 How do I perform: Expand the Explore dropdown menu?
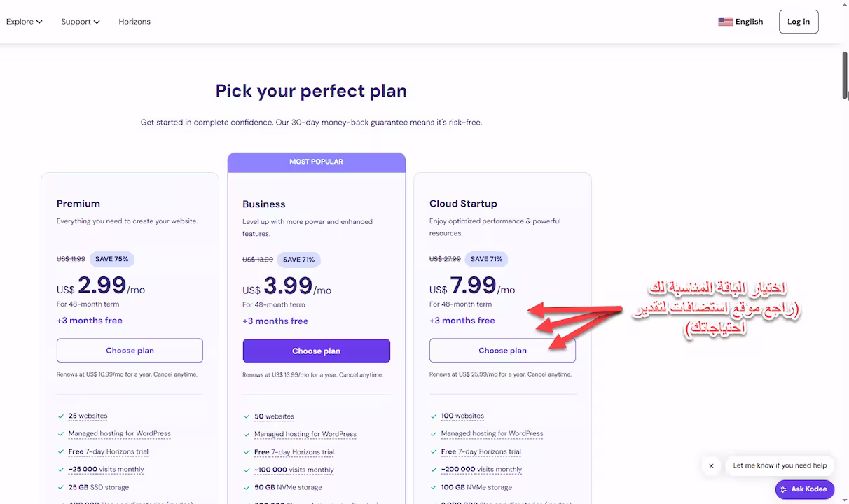click(x=25, y=22)
